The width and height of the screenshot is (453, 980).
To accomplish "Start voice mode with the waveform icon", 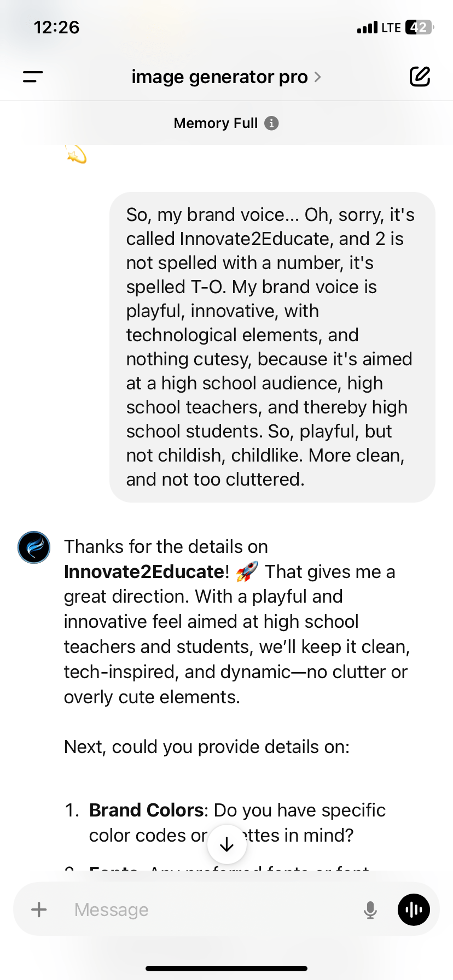I will click(x=414, y=909).
